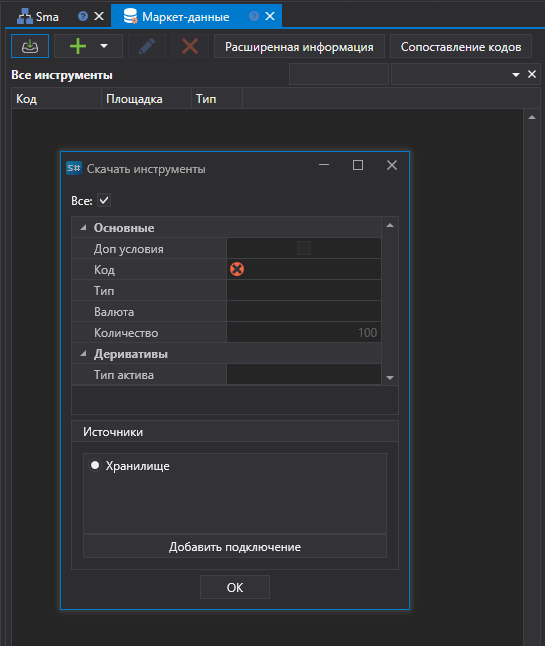Click help icon on Sma tab
The height and width of the screenshot is (646, 545).
pyautogui.click(x=83, y=16)
